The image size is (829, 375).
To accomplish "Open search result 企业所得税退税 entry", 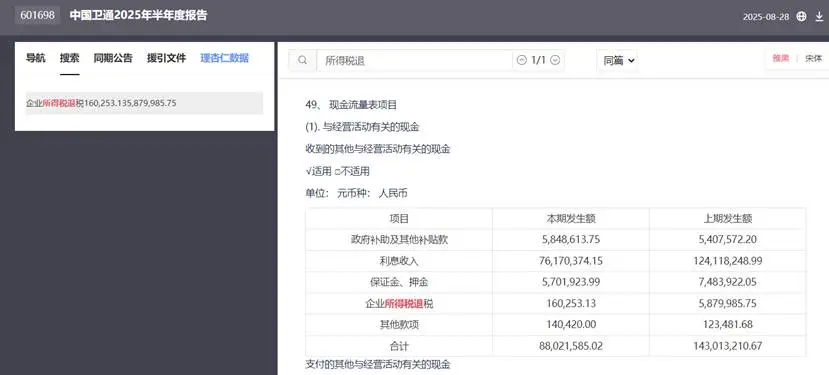I will coord(144,103).
